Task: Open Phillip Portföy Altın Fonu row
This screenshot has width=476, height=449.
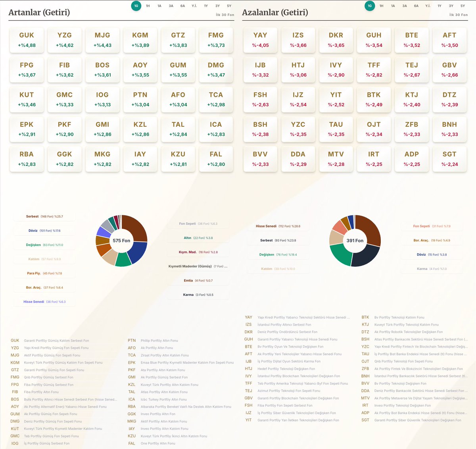Action: 159,341
